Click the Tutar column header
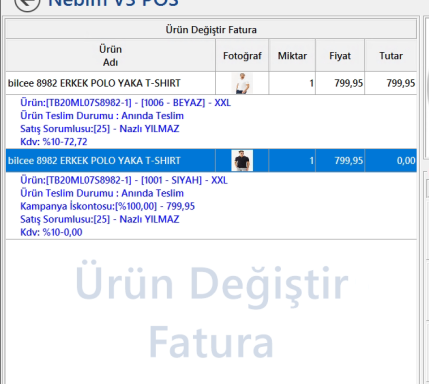The width and height of the screenshot is (429, 384). coord(391,55)
